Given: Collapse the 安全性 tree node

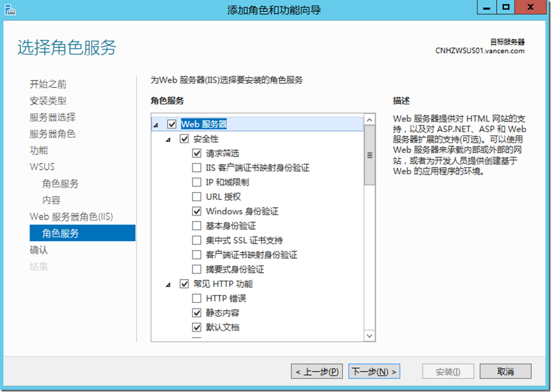Looking at the screenshot, I should click(168, 139).
